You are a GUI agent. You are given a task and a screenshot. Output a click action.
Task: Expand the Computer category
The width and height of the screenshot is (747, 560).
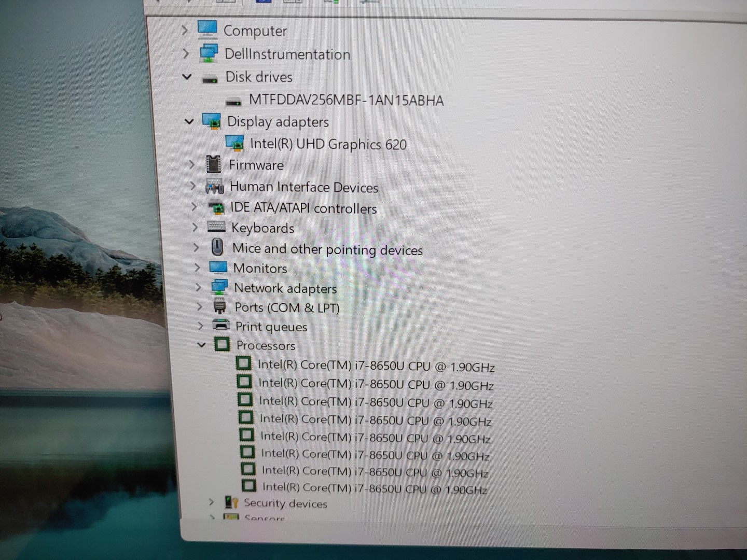click(x=184, y=31)
